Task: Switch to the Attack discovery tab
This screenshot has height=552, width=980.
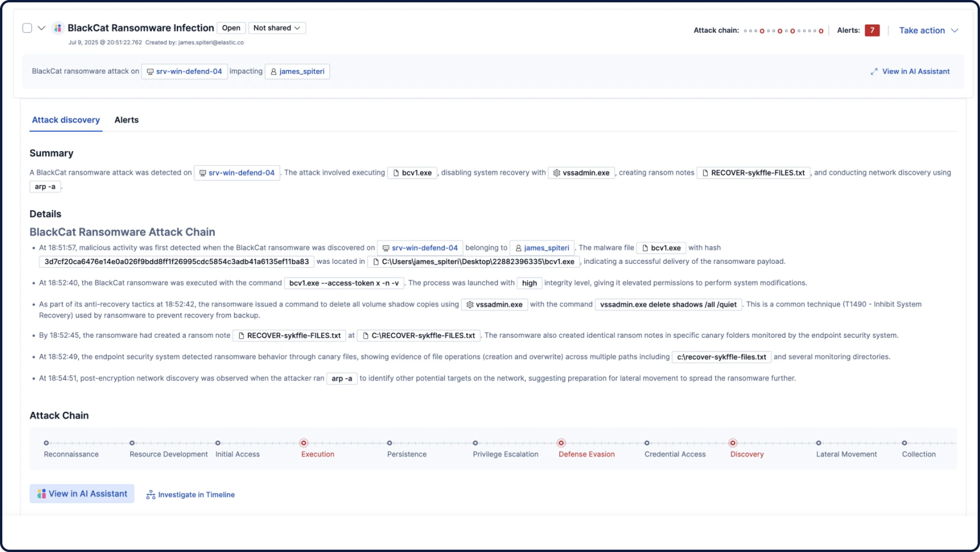Action: [x=66, y=120]
